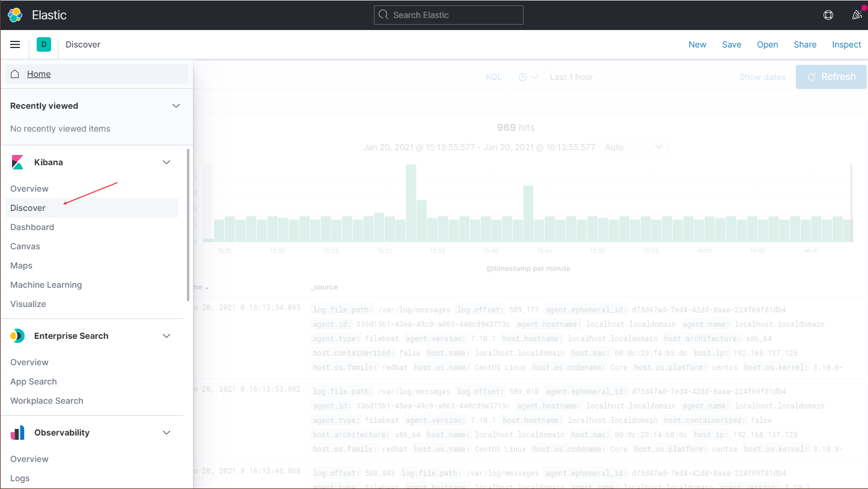Screen dimensions: 868x489
Task: Click the Refresh button
Action: (831, 77)
